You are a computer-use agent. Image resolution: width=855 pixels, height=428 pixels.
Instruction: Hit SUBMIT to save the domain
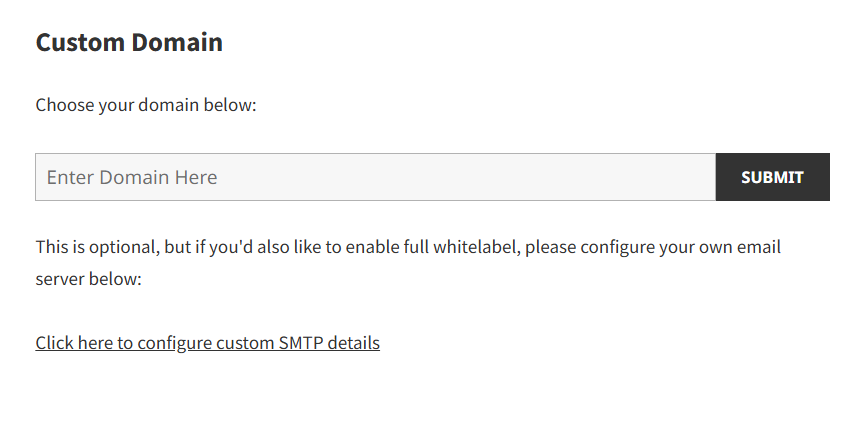tap(772, 177)
